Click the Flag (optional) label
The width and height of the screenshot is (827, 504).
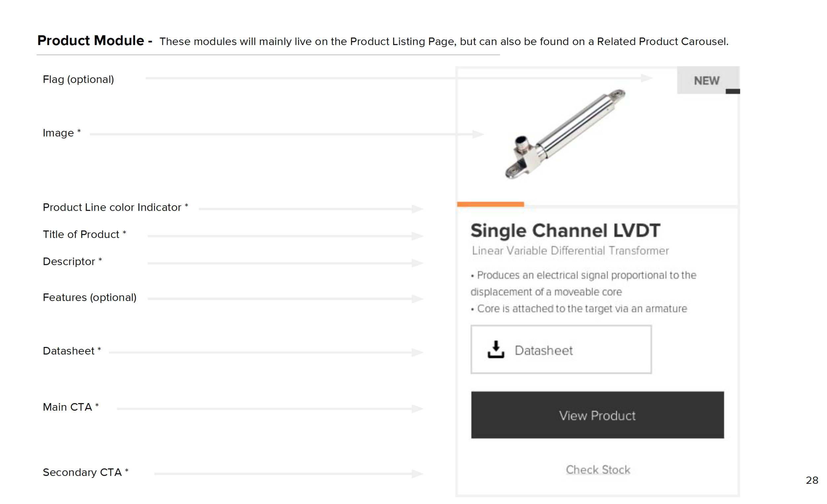(78, 79)
